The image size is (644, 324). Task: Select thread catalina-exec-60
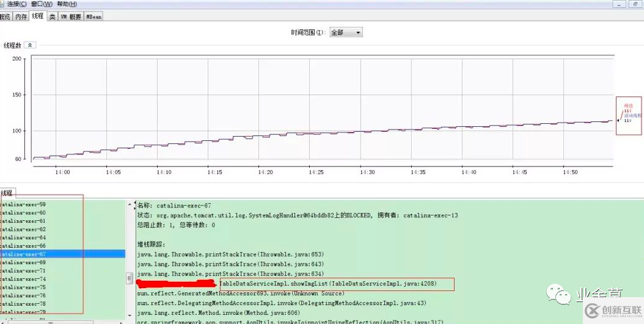click(x=62, y=212)
